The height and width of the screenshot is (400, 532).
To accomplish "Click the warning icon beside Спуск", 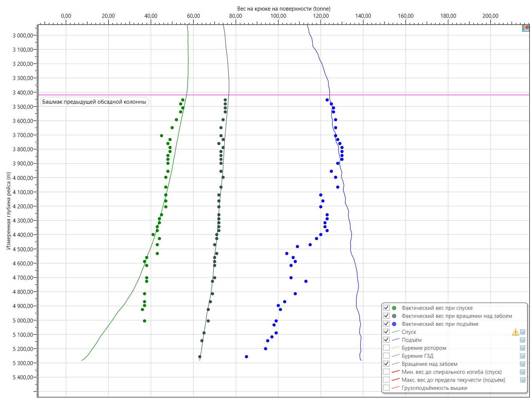I will pyautogui.click(x=515, y=332).
